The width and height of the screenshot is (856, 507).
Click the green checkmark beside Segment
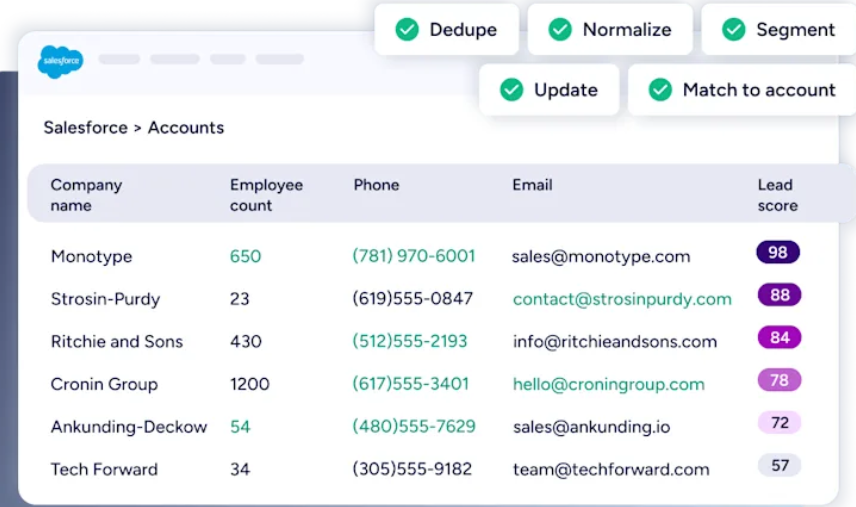click(734, 29)
